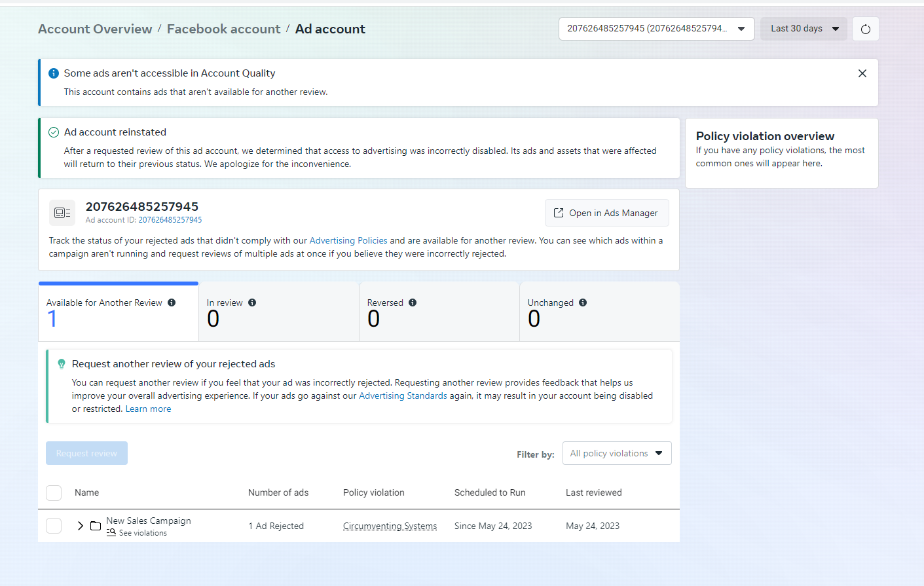Click the lightbulb tip icon
Image resolution: width=924 pixels, height=586 pixels.
pos(62,364)
